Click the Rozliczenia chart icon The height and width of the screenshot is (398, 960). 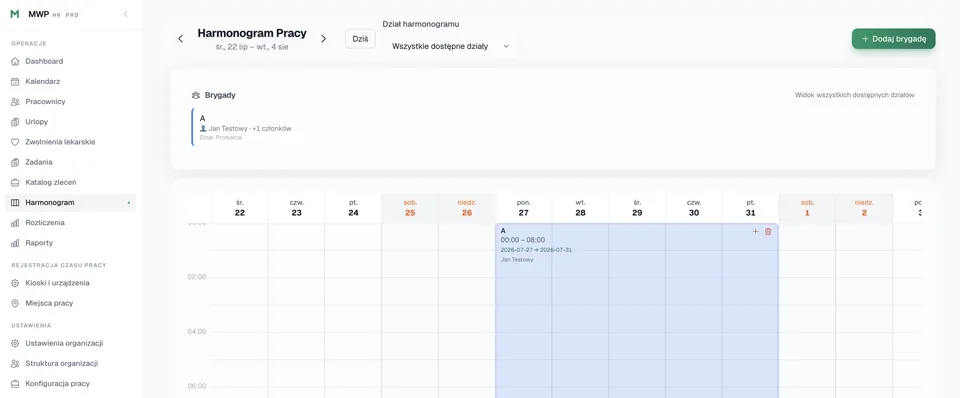click(15, 223)
